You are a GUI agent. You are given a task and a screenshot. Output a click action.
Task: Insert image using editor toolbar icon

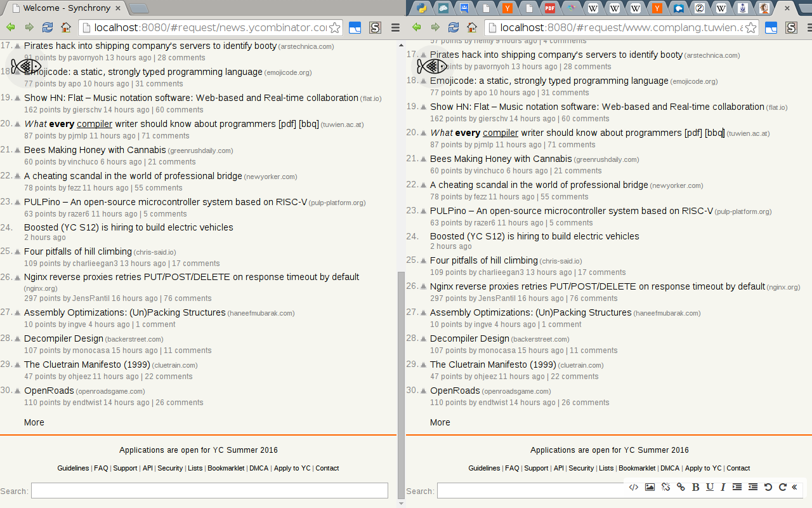pyautogui.click(x=650, y=487)
